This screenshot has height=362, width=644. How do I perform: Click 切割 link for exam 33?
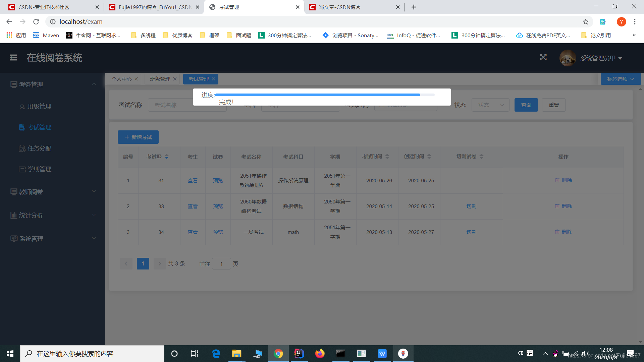[471, 206]
